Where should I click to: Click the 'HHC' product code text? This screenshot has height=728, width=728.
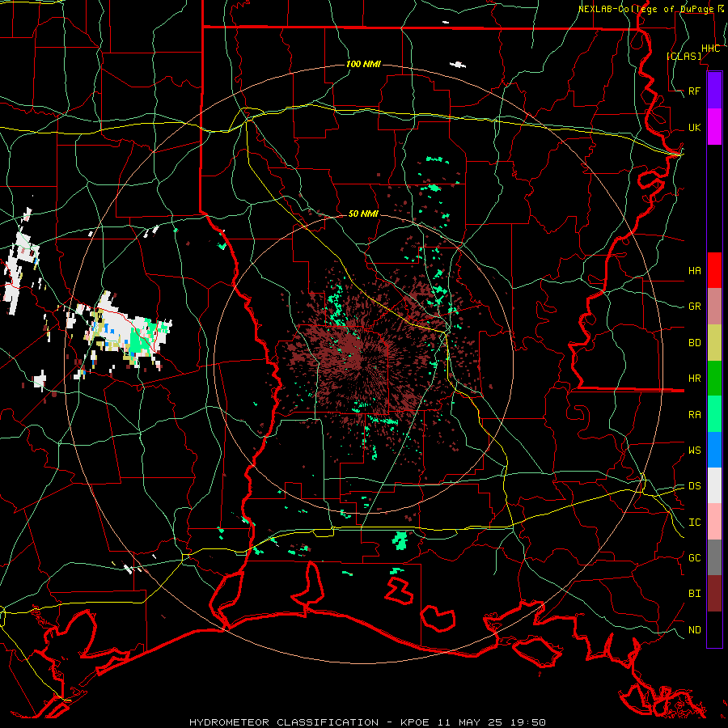(x=710, y=49)
